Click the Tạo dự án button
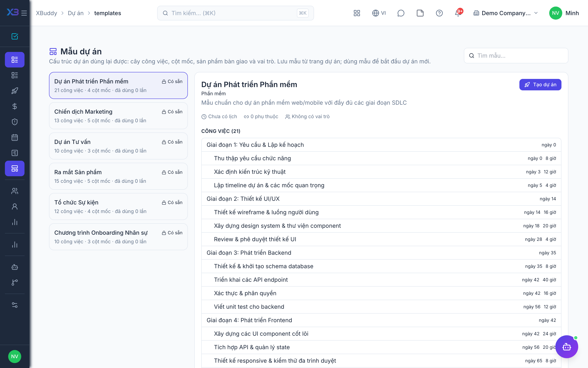Viewport: 588px width, 368px height. coord(540,84)
